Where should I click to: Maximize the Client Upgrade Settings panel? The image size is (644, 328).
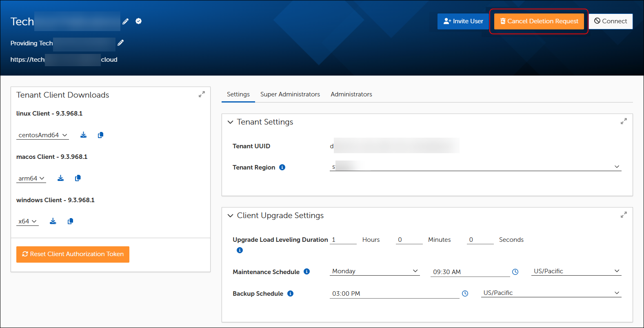[x=624, y=215]
